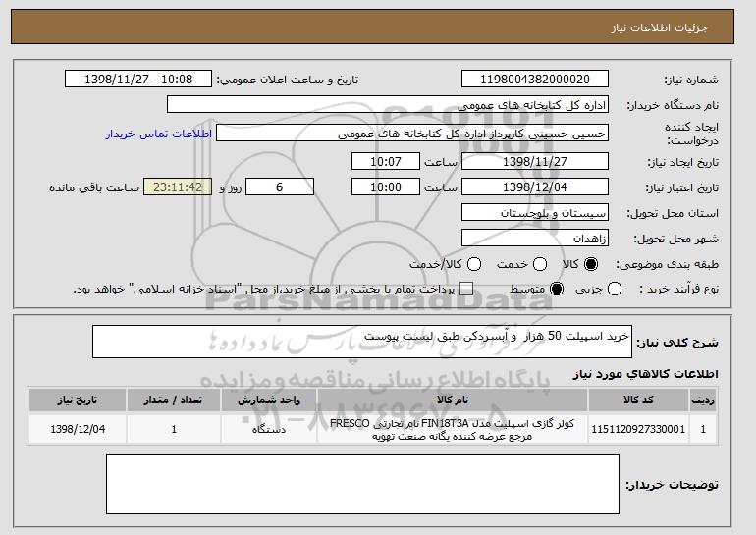Image resolution: width=756 pixels, height=535 pixels.
Task: Click the شرح کلی نیاز description box
Action: [361, 342]
